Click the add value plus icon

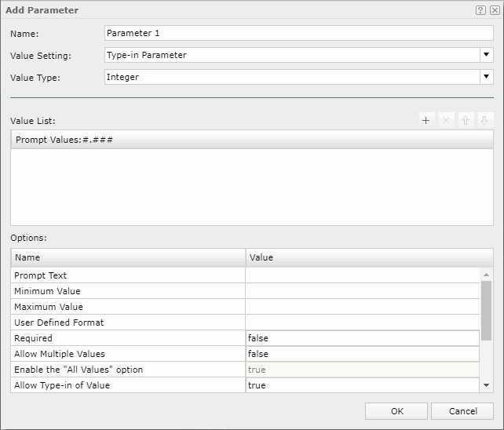[x=426, y=121]
